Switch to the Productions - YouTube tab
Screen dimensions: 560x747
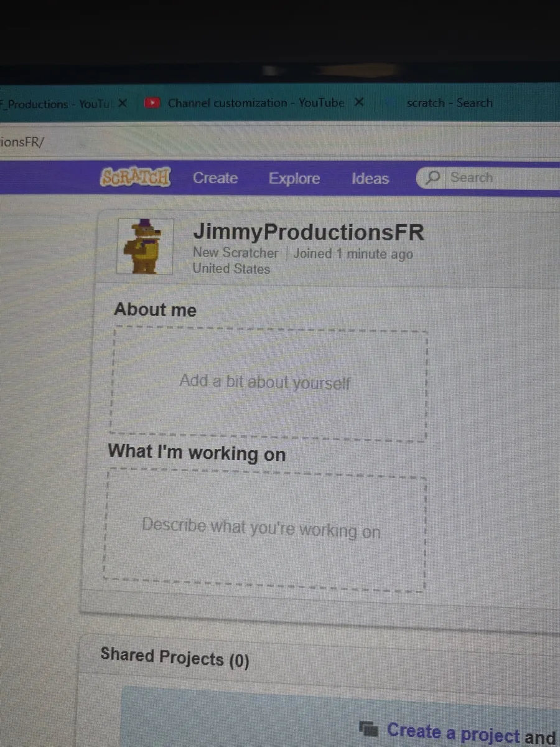coord(56,104)
